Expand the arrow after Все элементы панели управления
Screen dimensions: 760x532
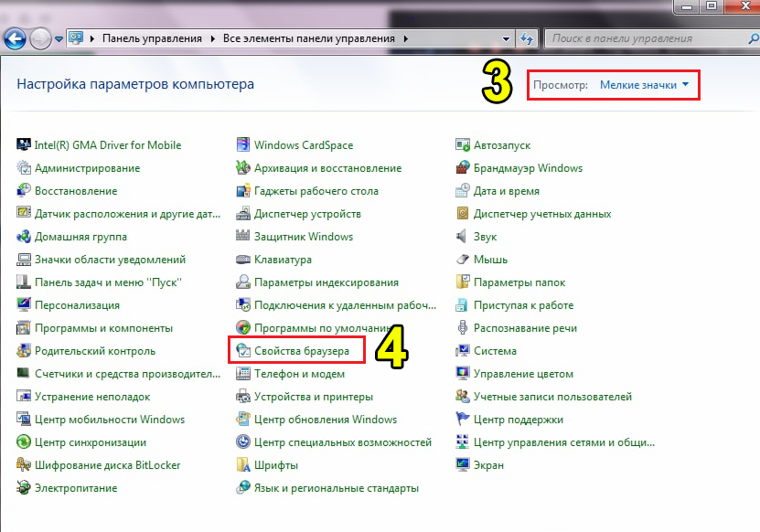point(406,38)
